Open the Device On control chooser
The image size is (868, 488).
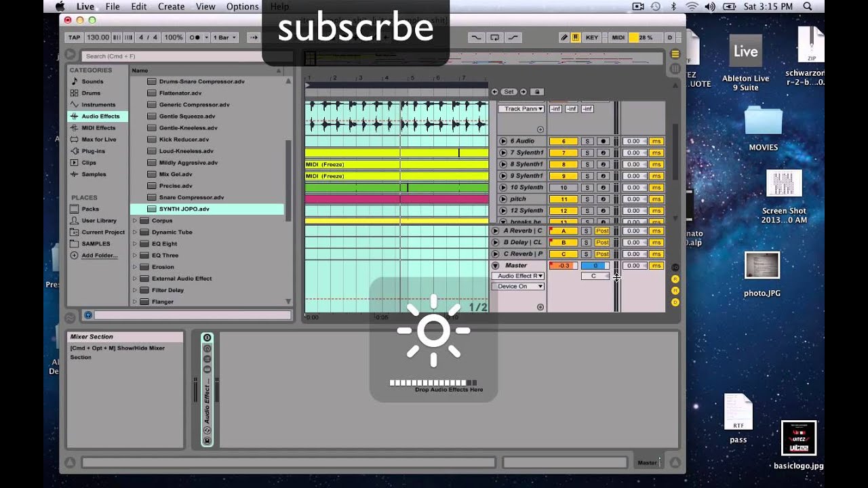pyautogui.click(x=518, y=286)
